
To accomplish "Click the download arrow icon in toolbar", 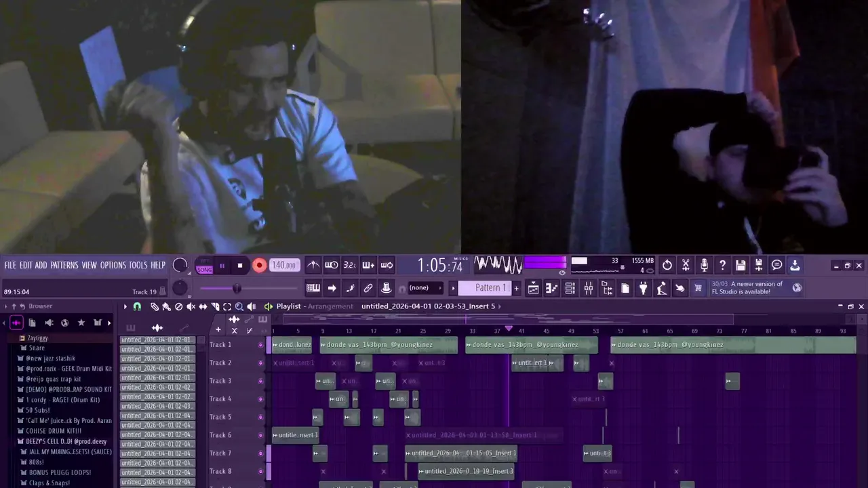I will [795, 265].
